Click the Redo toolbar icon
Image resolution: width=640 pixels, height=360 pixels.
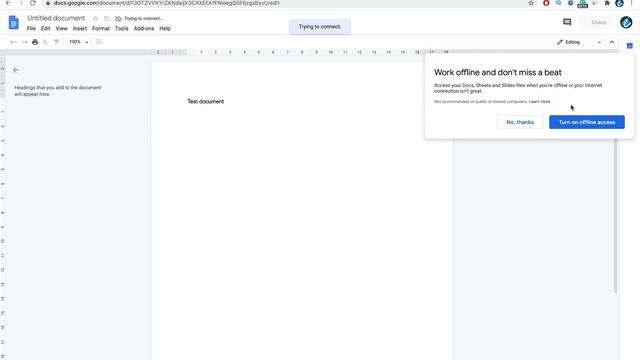coord(24,42)
